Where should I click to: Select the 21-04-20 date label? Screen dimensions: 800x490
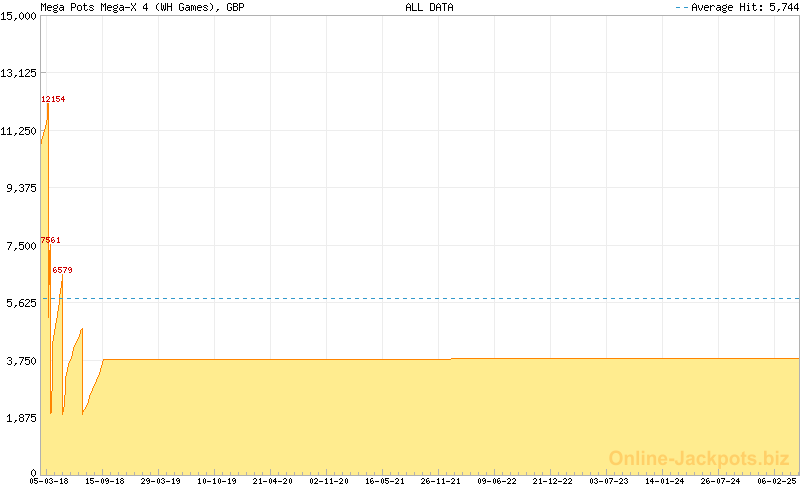click(272, 481)
